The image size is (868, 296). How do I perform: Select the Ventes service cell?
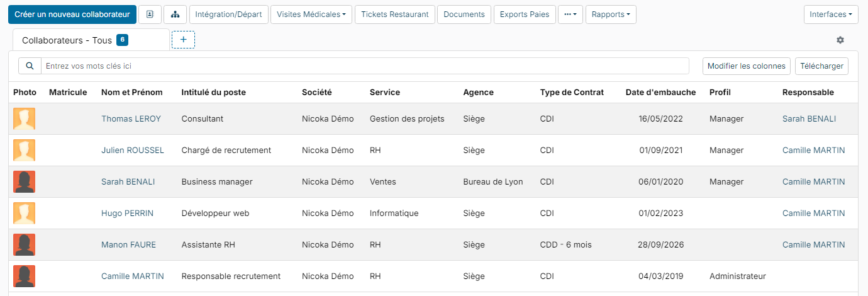tap(383, 181)
